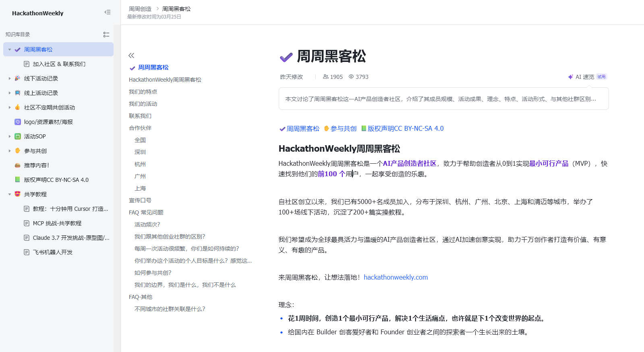Click HackathonWeekly周周黑客松 outline heading
The height and width of the screenshot is (352, 644).
[x=165, y=80]
